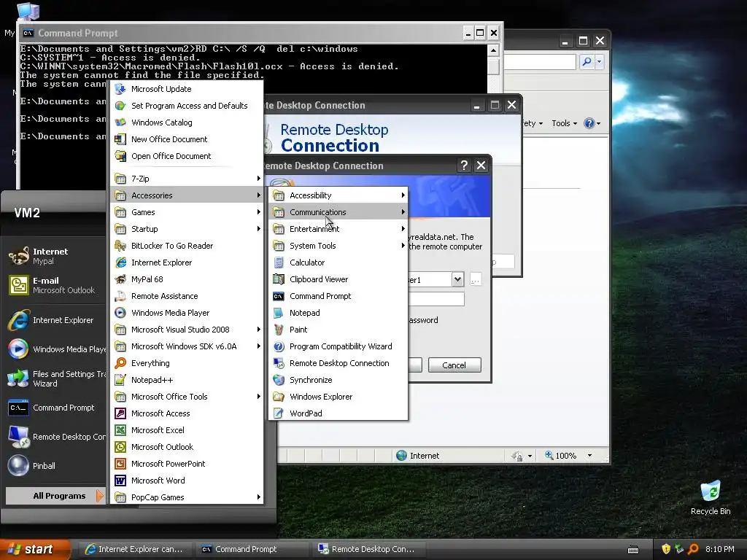This screenshot has width=747, height=560.
Task: Open Notepad from Accessories
Action: 338,313
